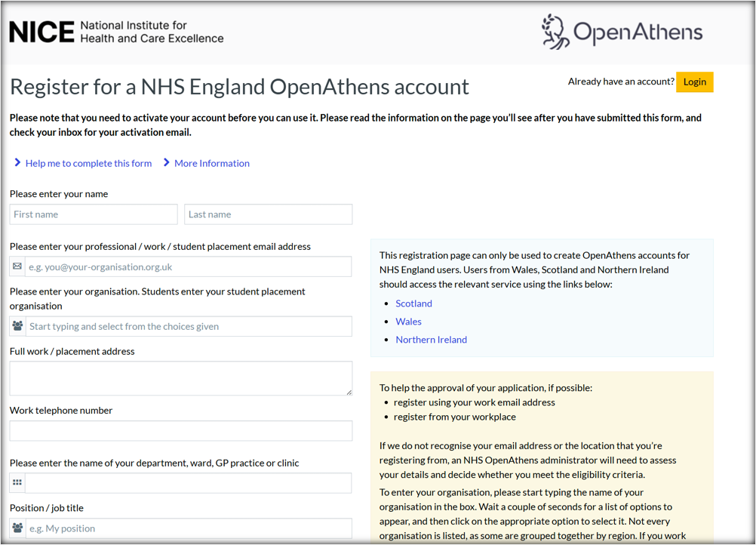
Task: Click the chevron before 'More Information'
Action: click(167, 163)
